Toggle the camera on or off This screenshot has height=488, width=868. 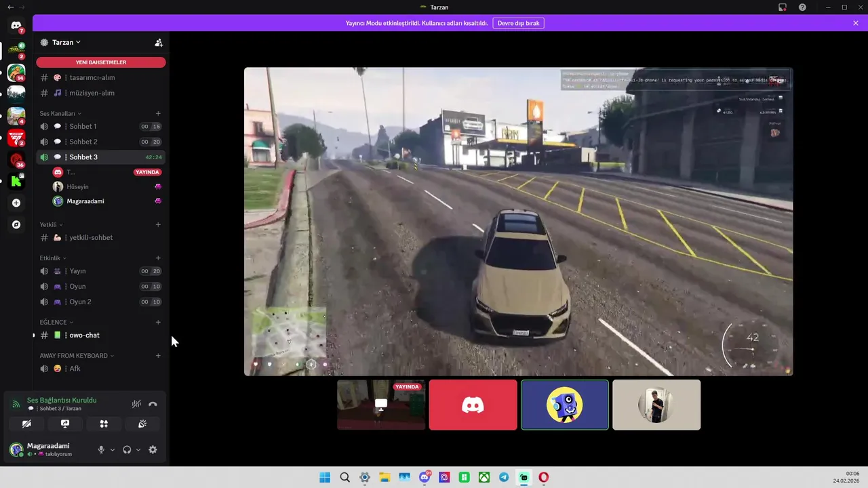click(x=26, y=424)
